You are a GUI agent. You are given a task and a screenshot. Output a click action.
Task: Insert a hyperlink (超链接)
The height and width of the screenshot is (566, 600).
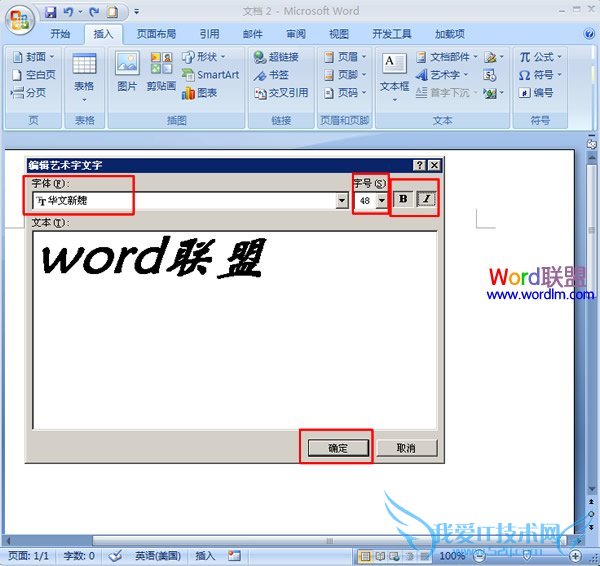(276, 57)
